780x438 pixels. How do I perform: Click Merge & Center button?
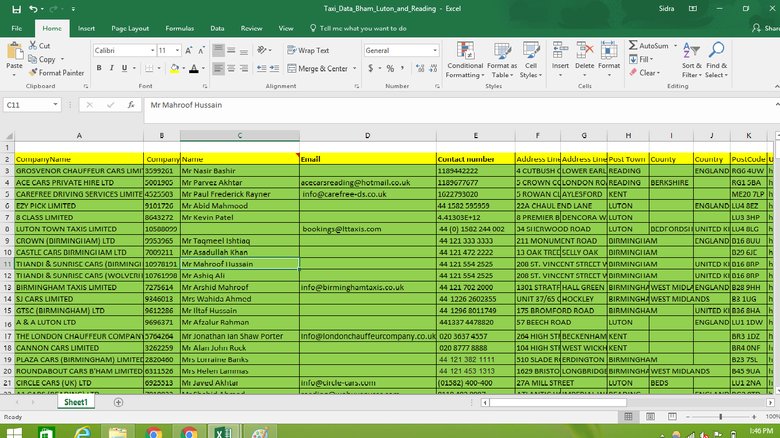(x=317, y=68)
